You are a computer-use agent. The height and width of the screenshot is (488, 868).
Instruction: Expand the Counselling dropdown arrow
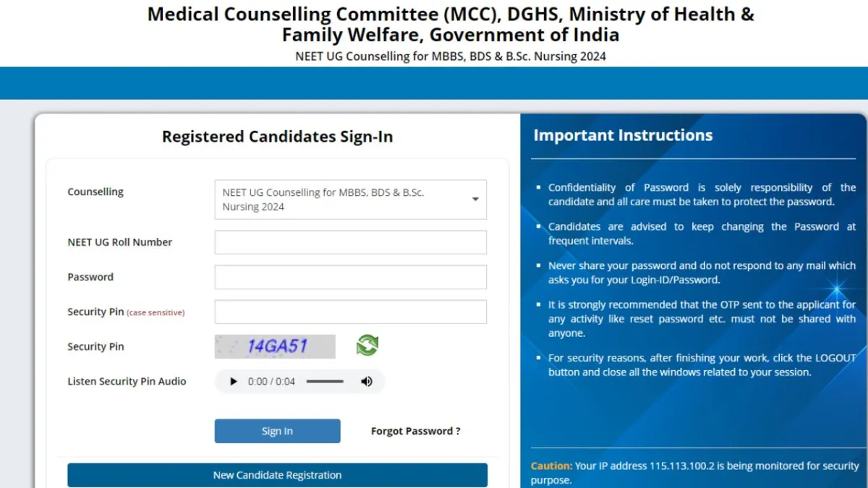point(475,199)
